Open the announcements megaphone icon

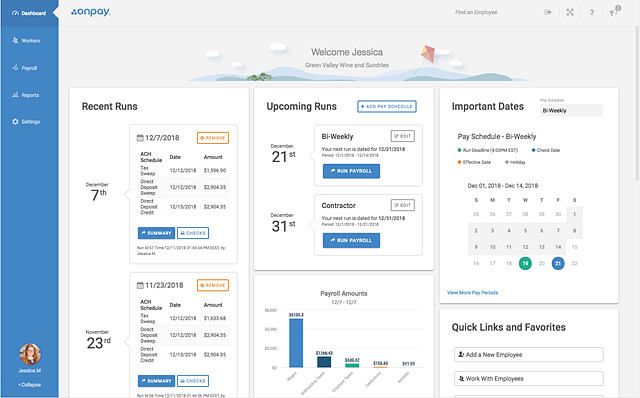tap(614, 12)
